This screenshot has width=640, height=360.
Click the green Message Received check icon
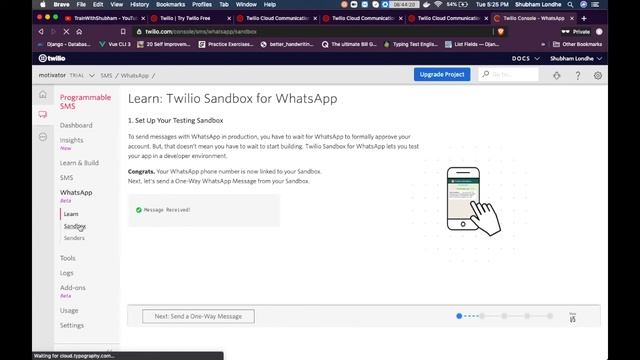(x=139, y=210)
